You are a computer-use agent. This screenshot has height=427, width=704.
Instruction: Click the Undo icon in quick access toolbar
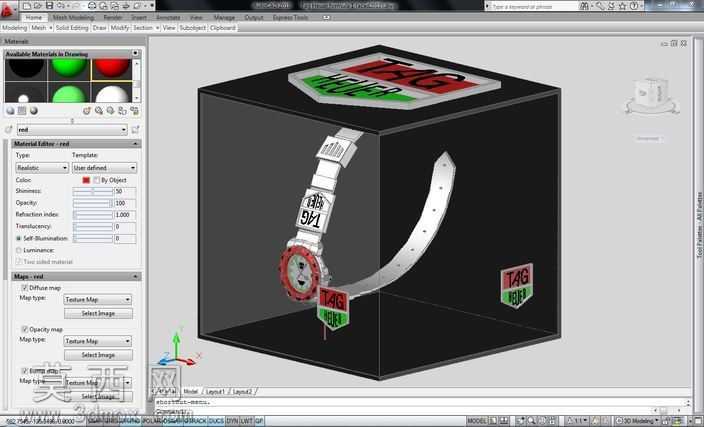click(x=61, y=5)
